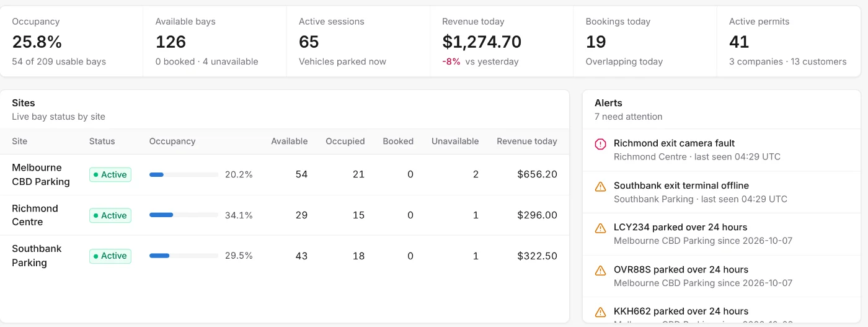
Task: Click the $296.00 revenue cell
Action: coord(537,215)
